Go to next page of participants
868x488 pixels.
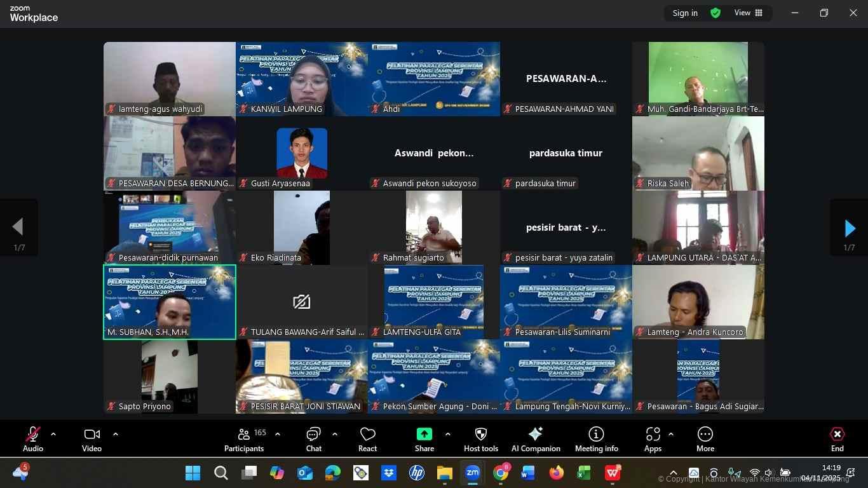pos(850,228)
